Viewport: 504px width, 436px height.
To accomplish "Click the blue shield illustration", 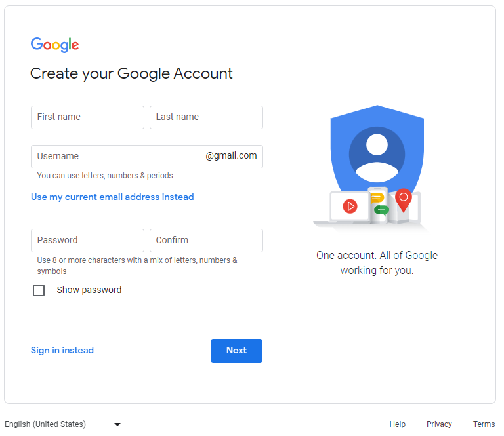I will (377, 149).
